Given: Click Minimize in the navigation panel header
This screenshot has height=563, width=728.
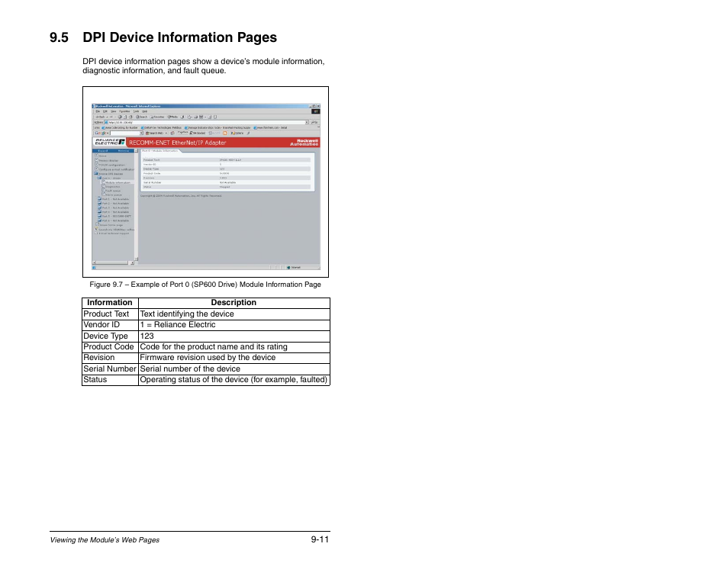Looking at the screenshot, I should click(x=124, y=151).
